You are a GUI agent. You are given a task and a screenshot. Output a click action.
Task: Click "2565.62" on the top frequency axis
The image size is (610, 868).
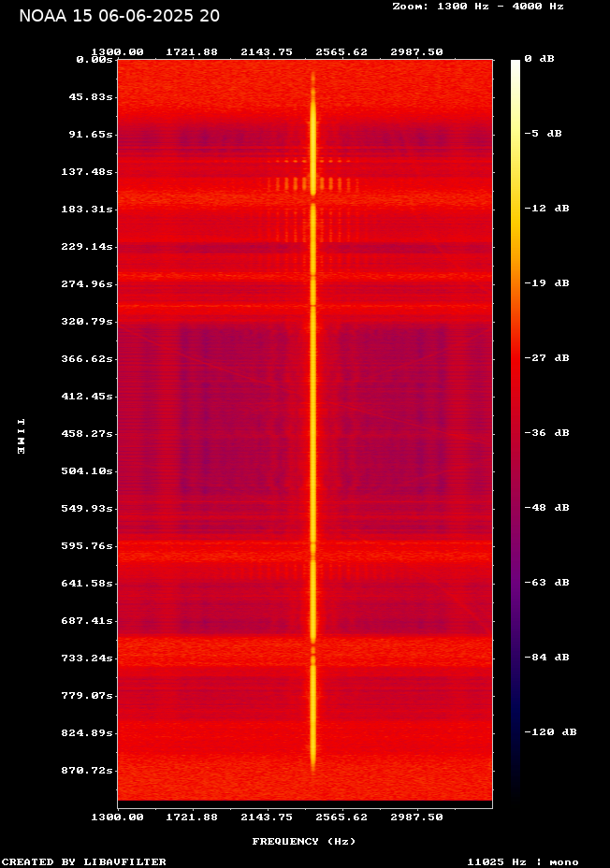coord(341,51)
